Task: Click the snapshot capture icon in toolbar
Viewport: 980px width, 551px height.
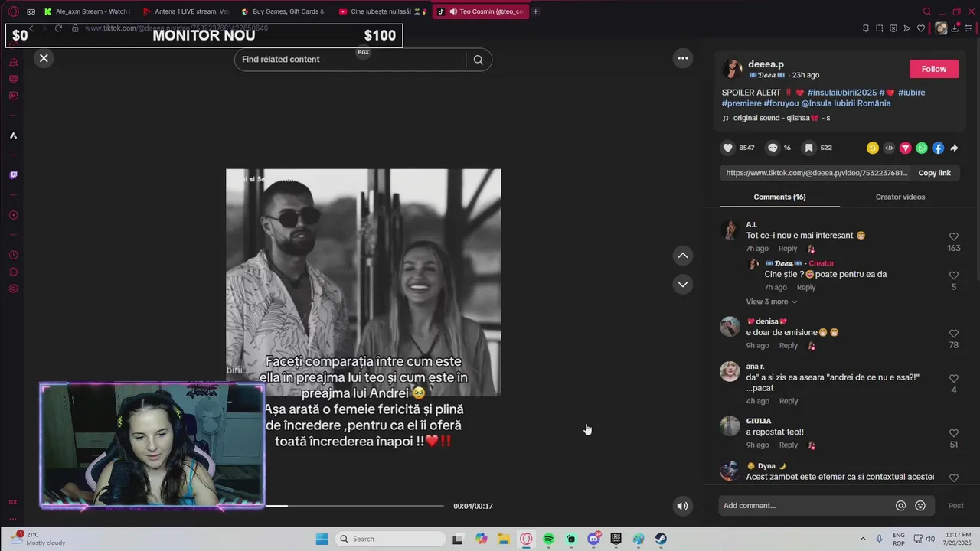Action: coord(880,28)
